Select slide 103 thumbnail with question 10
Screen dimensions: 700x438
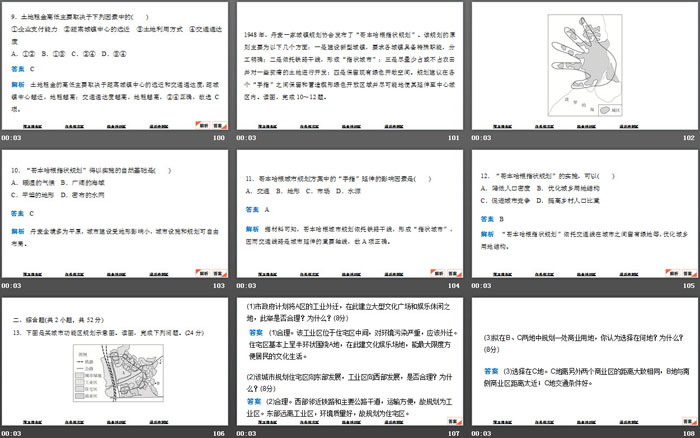click(115, 213)
